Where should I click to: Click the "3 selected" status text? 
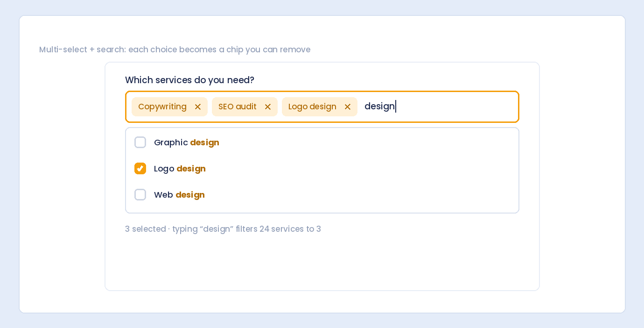[146, 229]
